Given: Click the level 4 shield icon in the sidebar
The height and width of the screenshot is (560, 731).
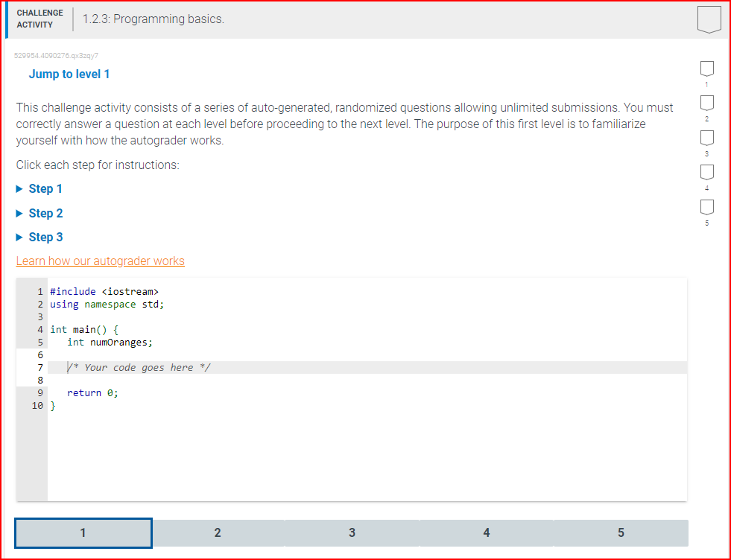Looking at the screenshot, I should (706, 172).
